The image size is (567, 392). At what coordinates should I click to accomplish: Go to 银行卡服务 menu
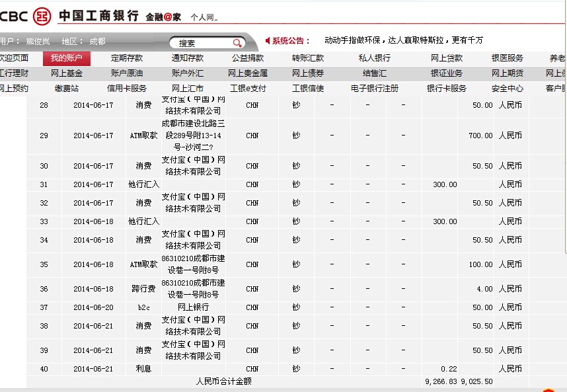[x=447, y=89]
